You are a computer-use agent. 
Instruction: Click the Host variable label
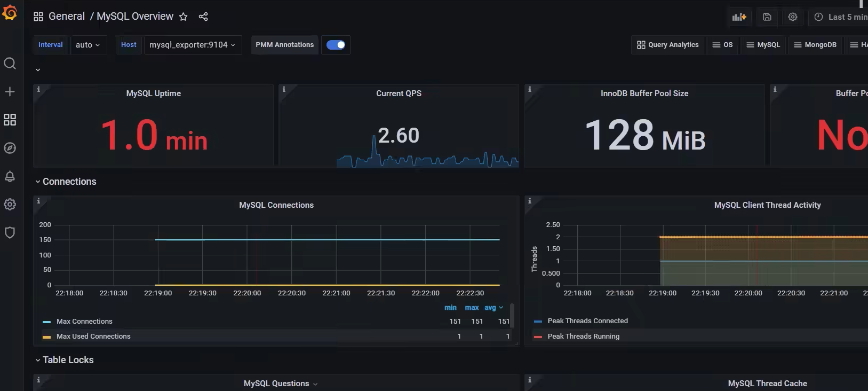click(129, 45)
